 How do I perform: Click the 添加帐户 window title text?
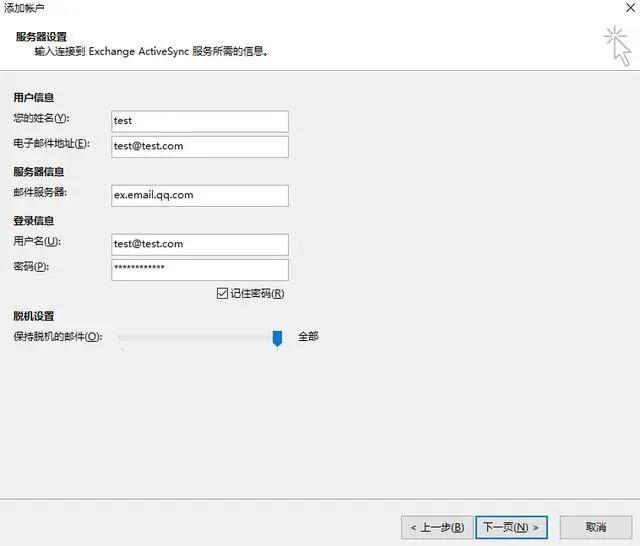pyautogui.click(x=24, y=8)
